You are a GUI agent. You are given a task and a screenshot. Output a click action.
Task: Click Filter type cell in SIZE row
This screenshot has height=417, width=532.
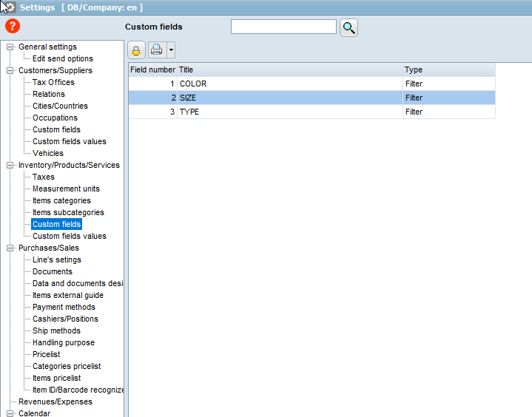click(449, 98)
